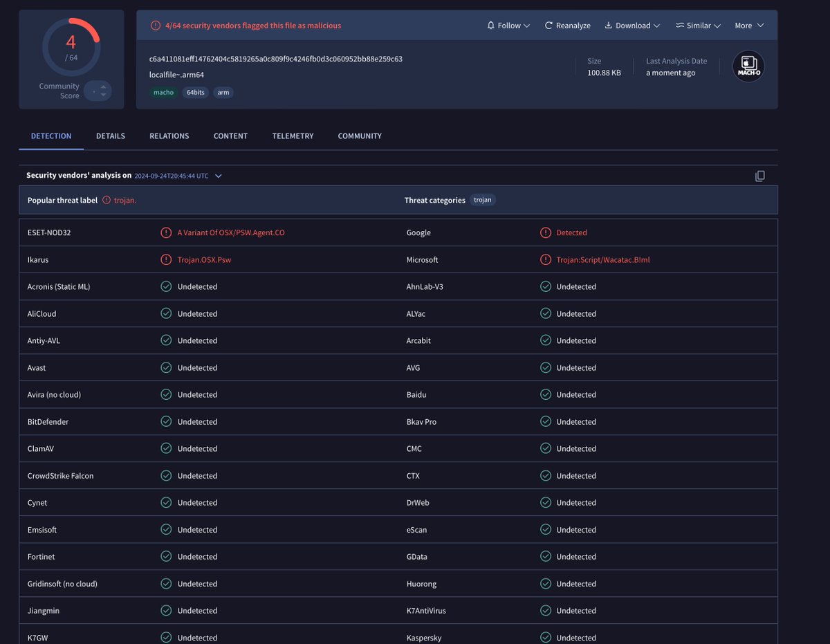Click Trojan:Script/Wacatac.B!ml detection text
Screen dimensions: 830x644
pyautogui.click(x=603, y=259)
